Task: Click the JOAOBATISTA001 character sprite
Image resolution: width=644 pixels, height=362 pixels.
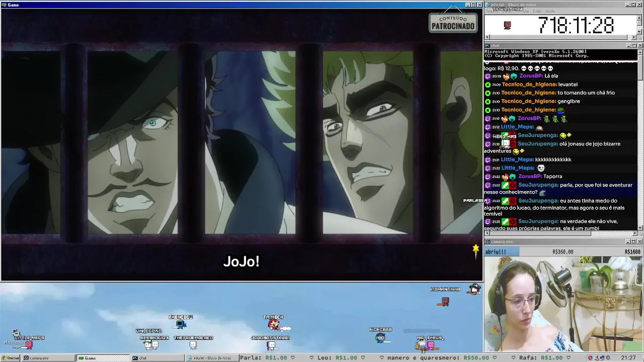Action: 271,345
